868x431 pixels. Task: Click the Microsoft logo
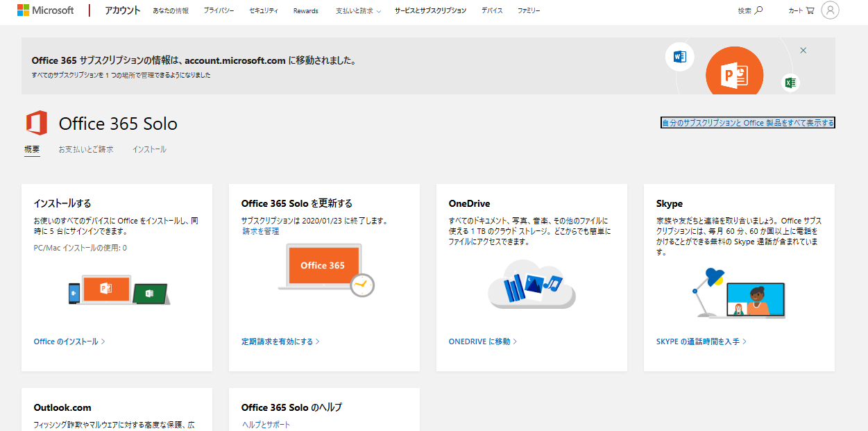(46, 10)
